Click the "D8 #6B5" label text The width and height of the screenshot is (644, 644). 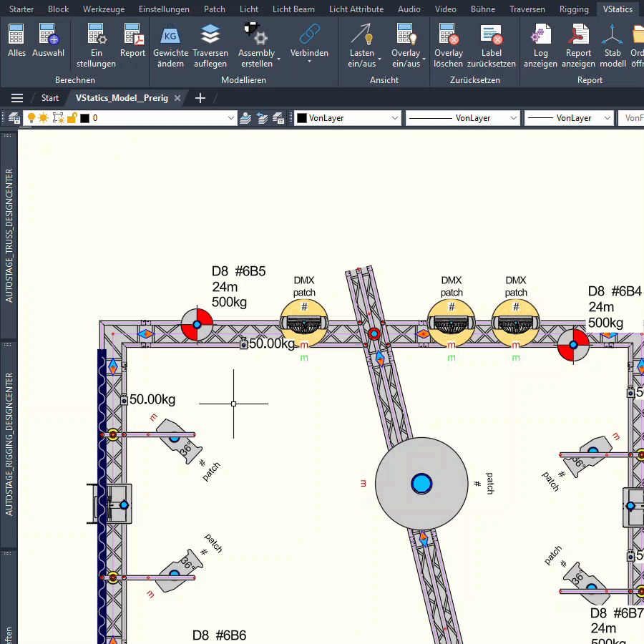[238, 271]
